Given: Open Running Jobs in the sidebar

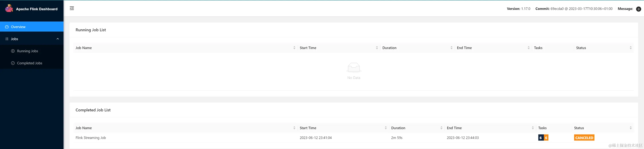Looking at the screenshot, I should [32, 51].
